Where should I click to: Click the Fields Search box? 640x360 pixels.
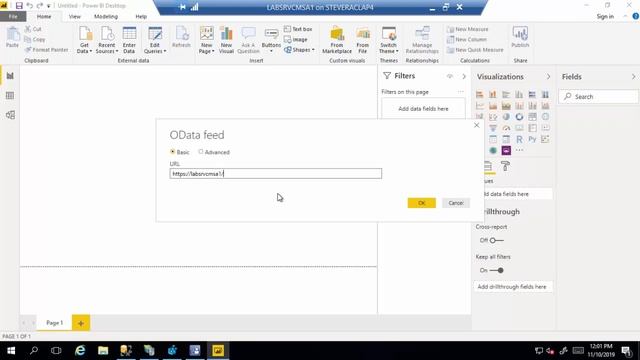point(598,97)
